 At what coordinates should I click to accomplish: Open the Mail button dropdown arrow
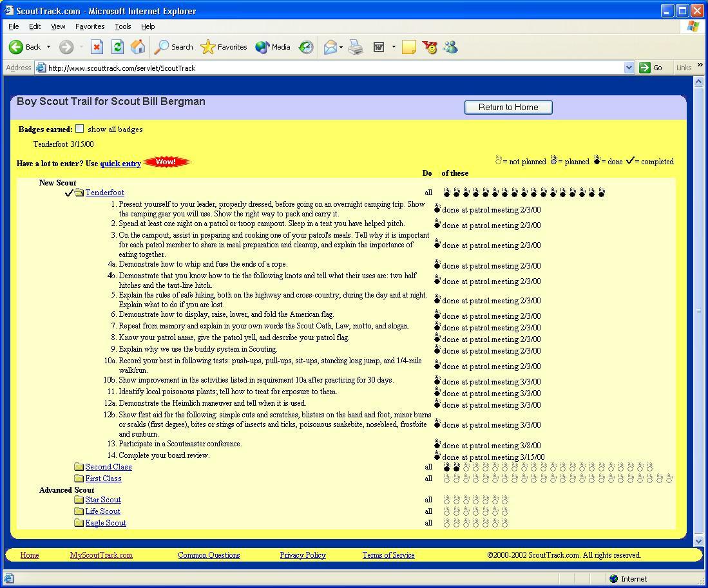tap(341, 47)
